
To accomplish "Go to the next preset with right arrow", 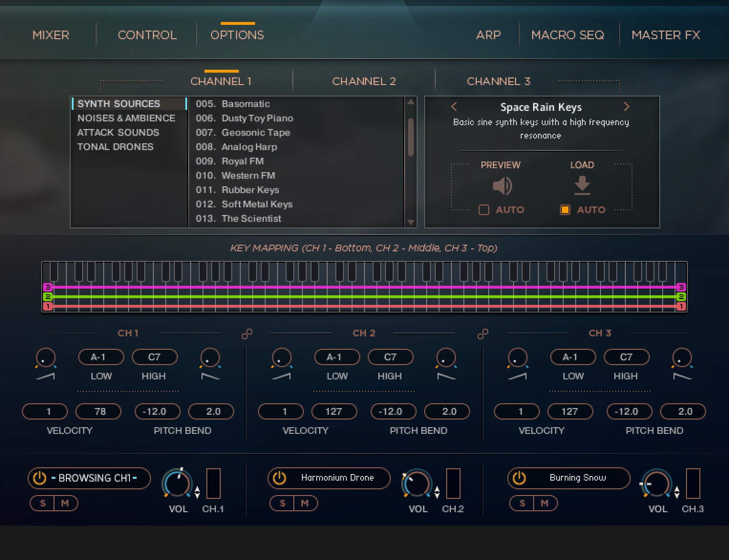I will point(626,107).
